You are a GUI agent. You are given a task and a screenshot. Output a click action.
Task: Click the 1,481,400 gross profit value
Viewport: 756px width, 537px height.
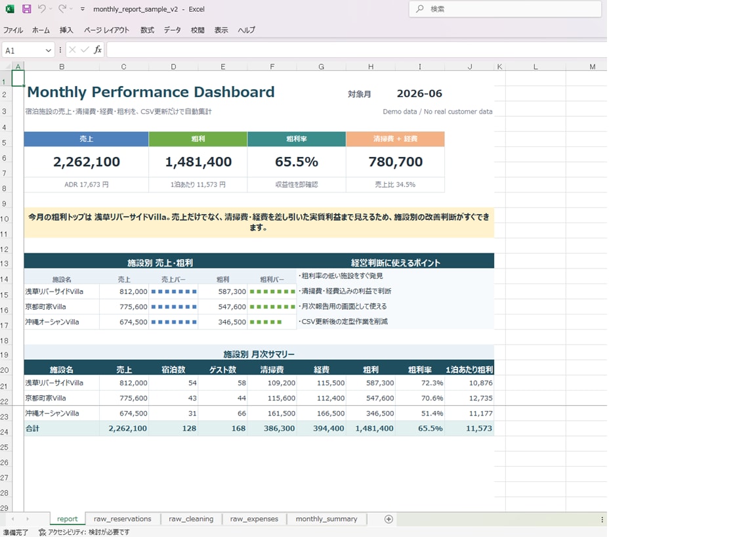(x=198, y=161)
